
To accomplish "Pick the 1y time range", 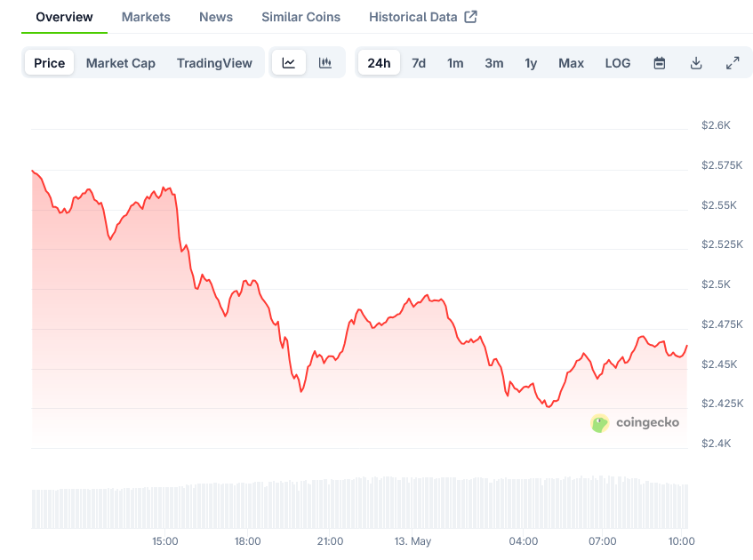I will (x=531, y=62).
